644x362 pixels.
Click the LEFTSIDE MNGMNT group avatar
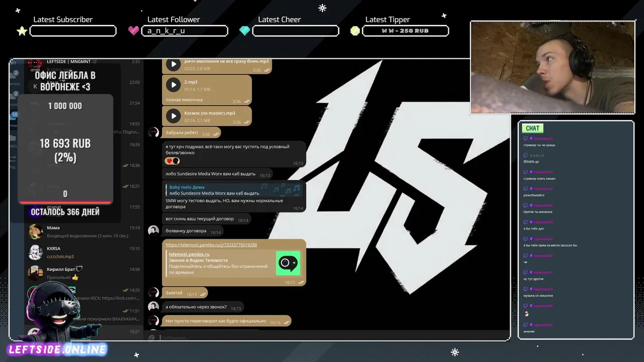(36, 64)
